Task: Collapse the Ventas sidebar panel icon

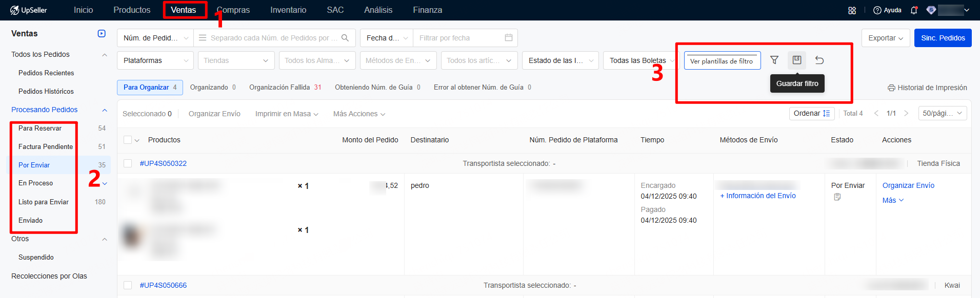Action: point(102,34)
